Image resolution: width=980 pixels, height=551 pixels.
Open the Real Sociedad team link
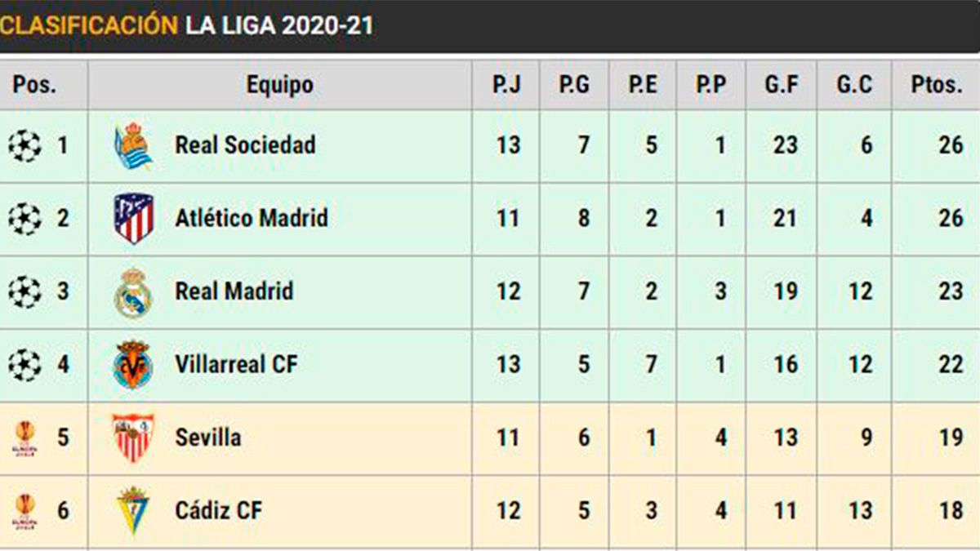(x=245, y=146)
